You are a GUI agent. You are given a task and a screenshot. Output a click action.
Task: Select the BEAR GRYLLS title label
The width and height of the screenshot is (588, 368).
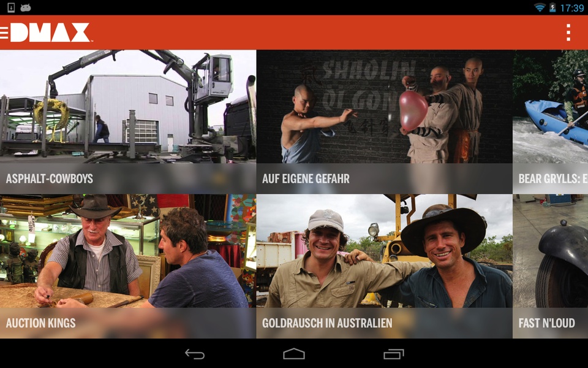pyautogui.click(x=553, y=178)
